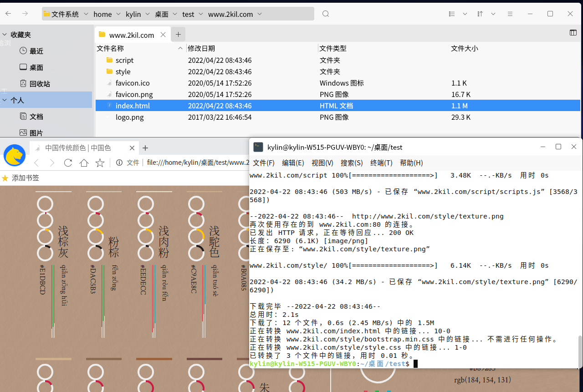
Task: Click the browser address bar URL
Action: (x=198, y=163)
